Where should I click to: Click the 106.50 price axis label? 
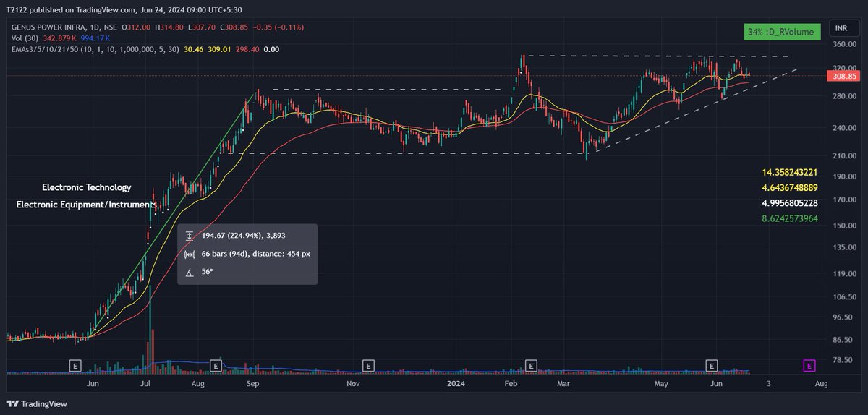(843, 296)
